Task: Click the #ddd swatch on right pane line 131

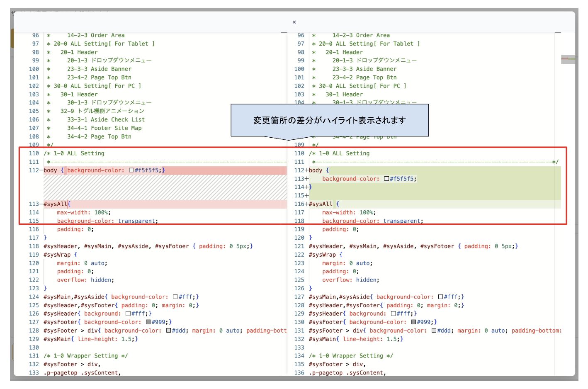Action: pyautogui.click(x=434, y=331)
